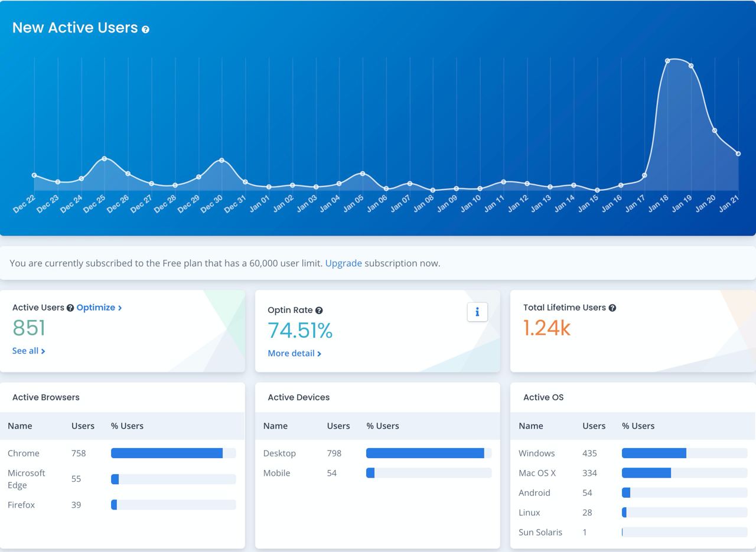Click the help icon next to Active Users
756x552 pixels.
(x=70, y=308)
